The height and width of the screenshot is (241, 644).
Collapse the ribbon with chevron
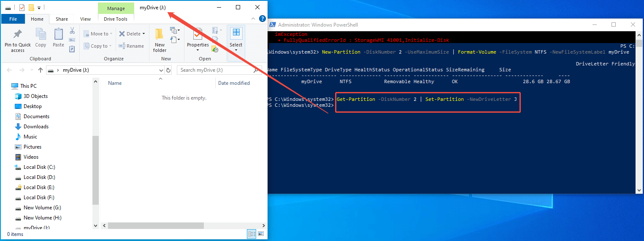coord(253,19)
